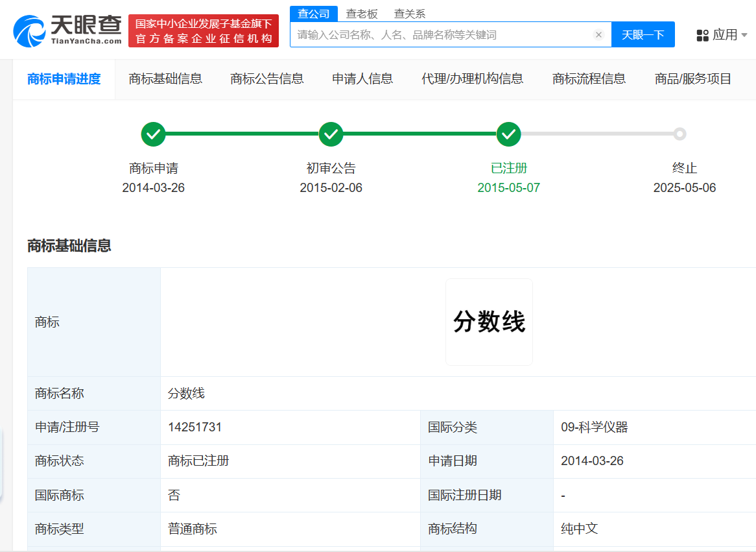Viewport: 756px width, 552px height.
Task: Click the 分数线 trademark thumbnail
Action: click(x=489, y=321)
